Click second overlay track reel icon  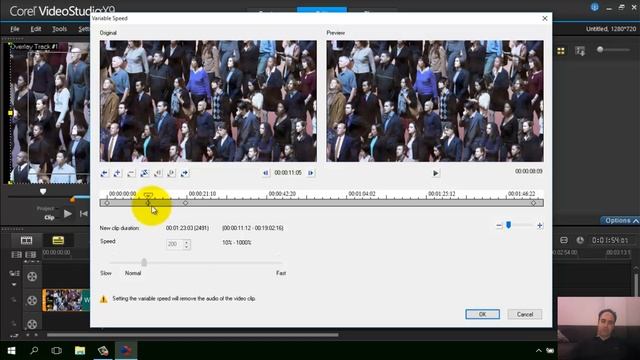pyautogui.click(x=32, y=324)
